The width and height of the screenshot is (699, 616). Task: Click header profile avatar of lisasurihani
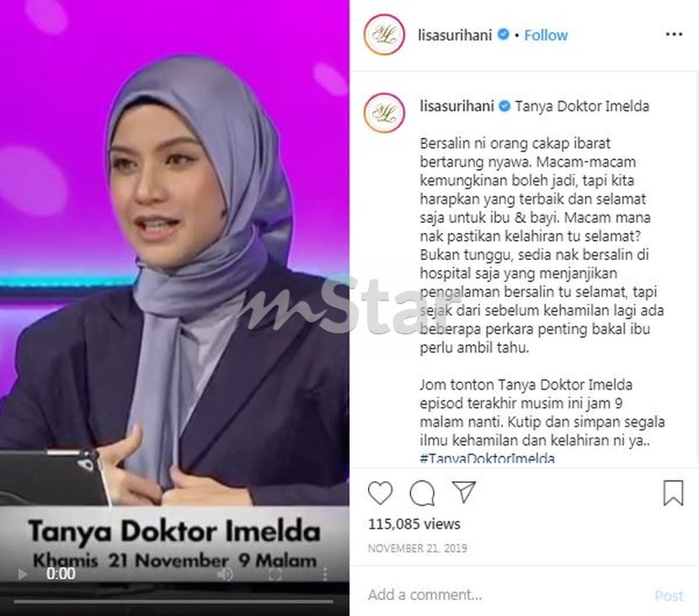click(x=384, y=35)
